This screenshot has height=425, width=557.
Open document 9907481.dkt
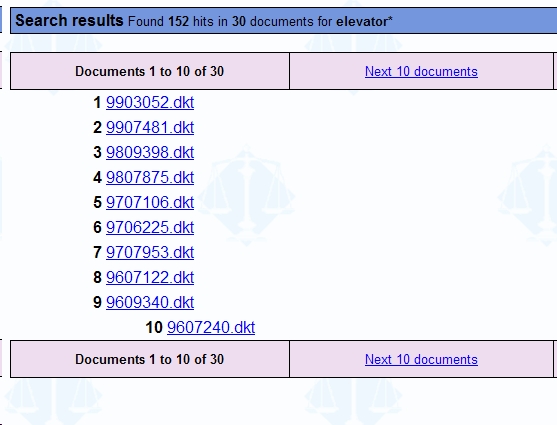(150, 128)
